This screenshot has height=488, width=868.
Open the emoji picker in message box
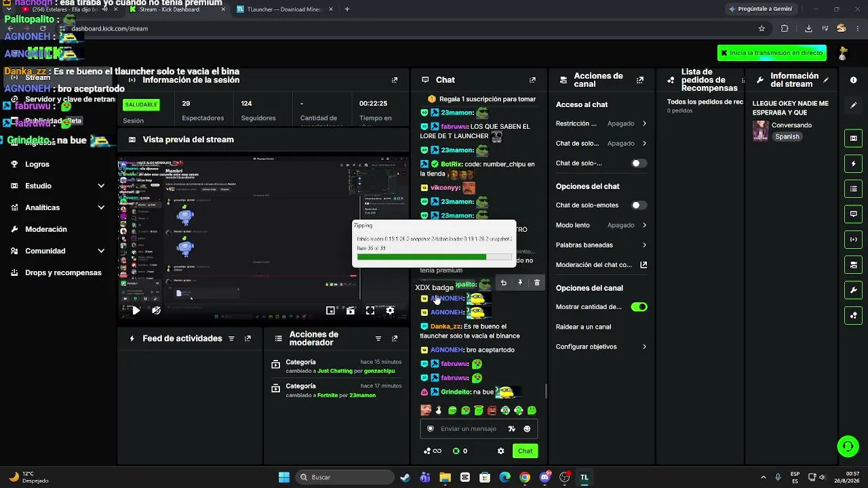coord(527,429)
